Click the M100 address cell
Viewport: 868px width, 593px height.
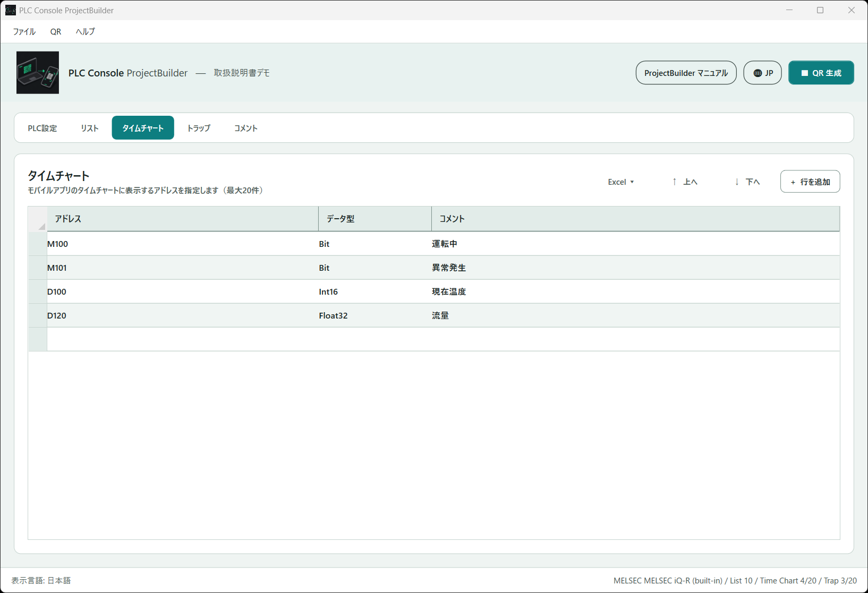[x=183, y=244]
